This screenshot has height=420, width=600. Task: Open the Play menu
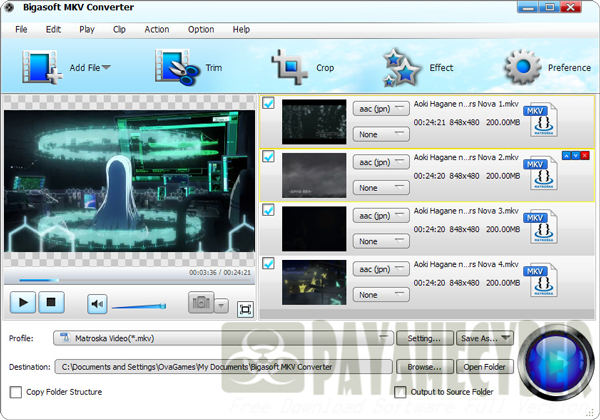87,29
